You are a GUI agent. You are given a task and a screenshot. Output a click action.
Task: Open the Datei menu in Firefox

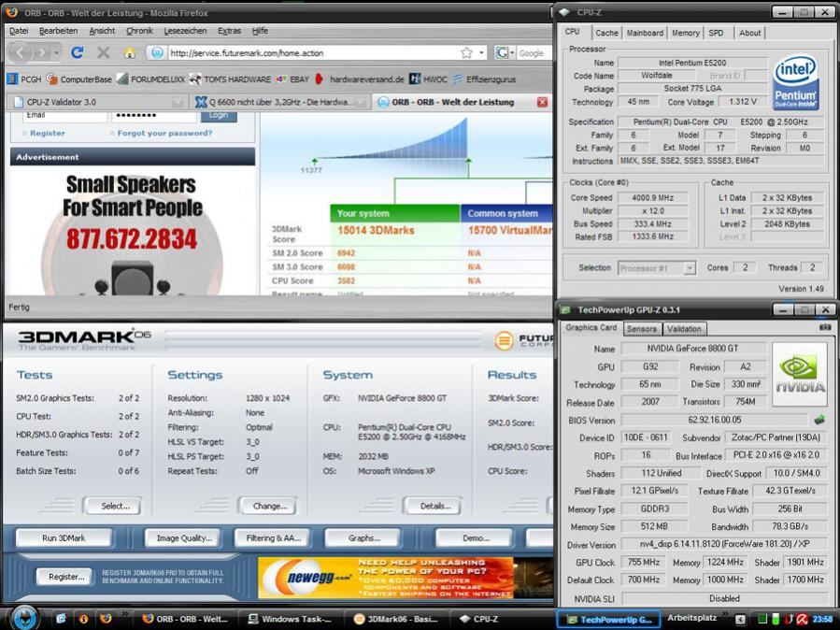[x=19, y=31]
